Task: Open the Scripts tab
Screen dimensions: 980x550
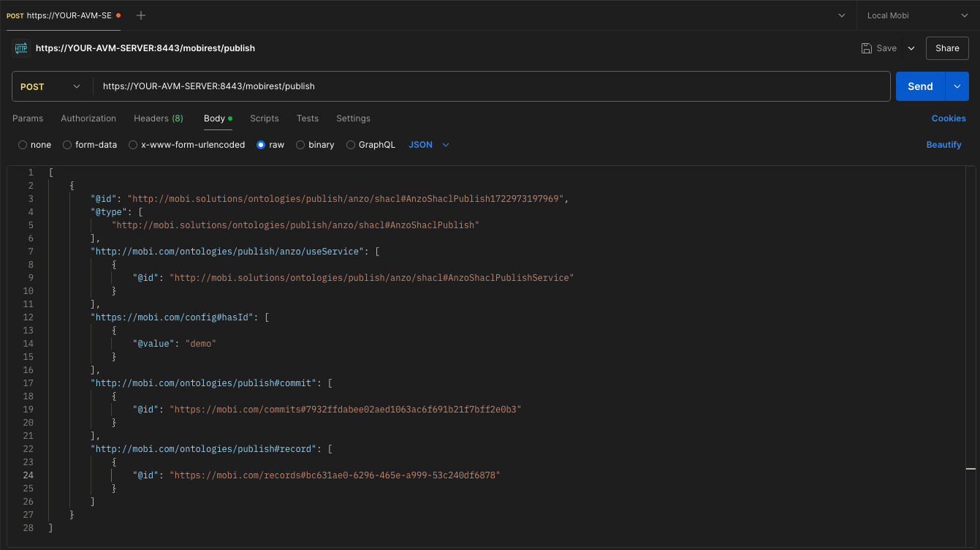Action: 265,118
